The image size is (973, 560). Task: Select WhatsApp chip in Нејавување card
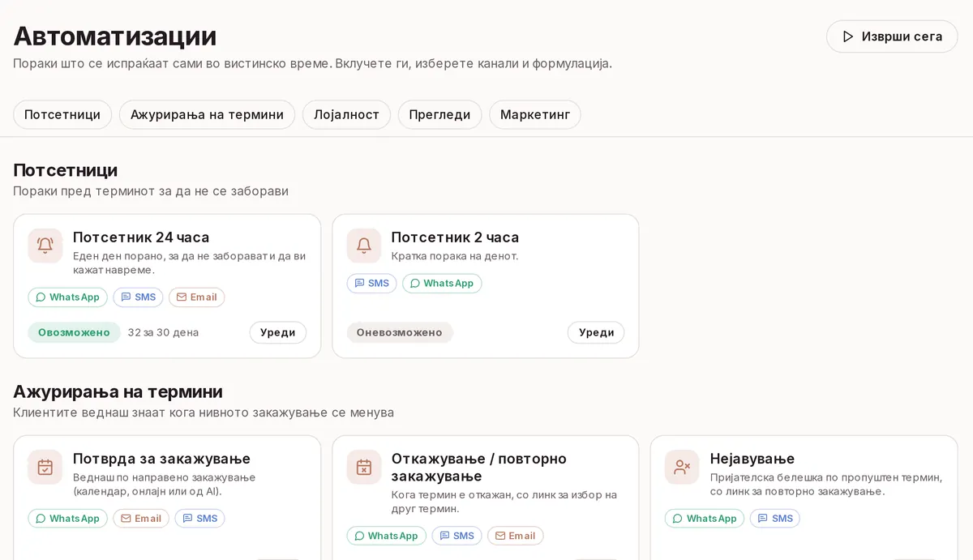click(x=705, y=519)
